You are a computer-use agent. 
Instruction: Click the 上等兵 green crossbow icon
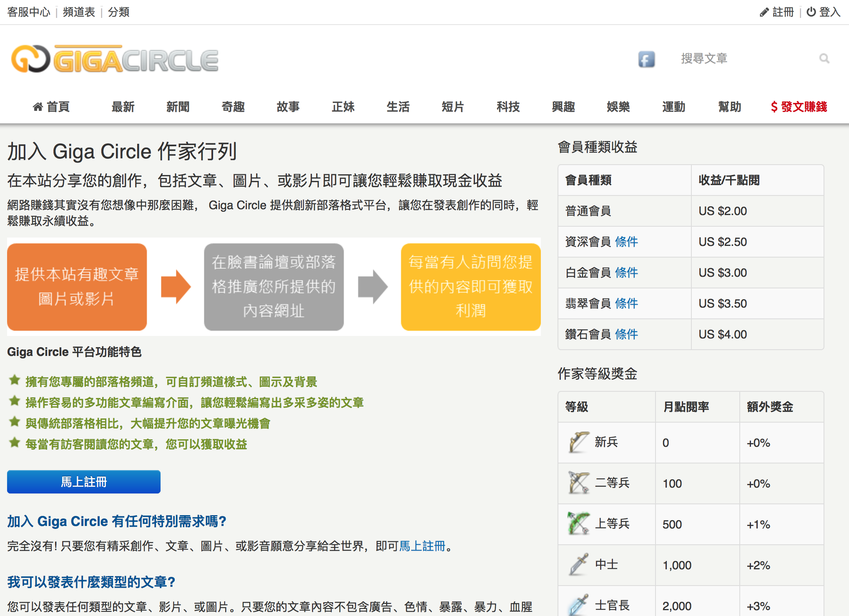(x=578, y=524)
